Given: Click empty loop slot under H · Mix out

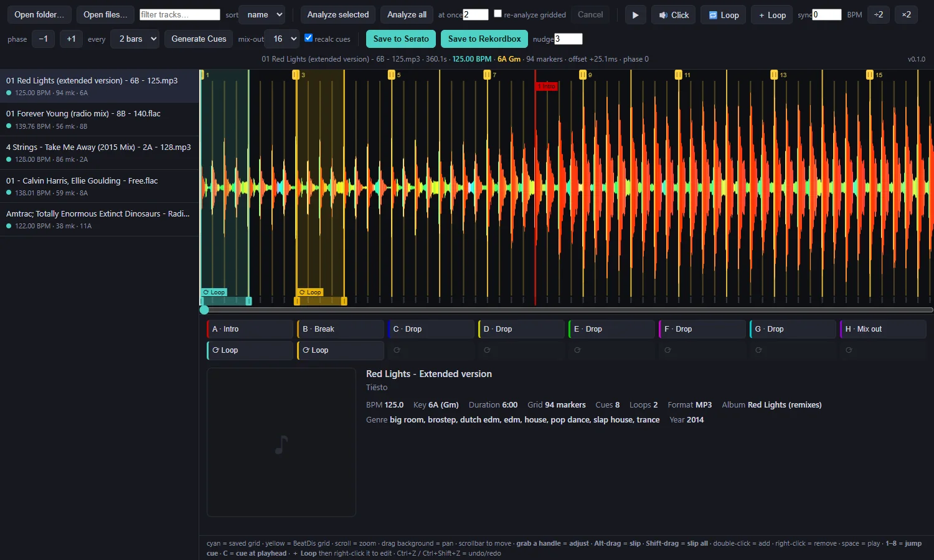Looking at the screenshot, I should (x=884, y=350).
